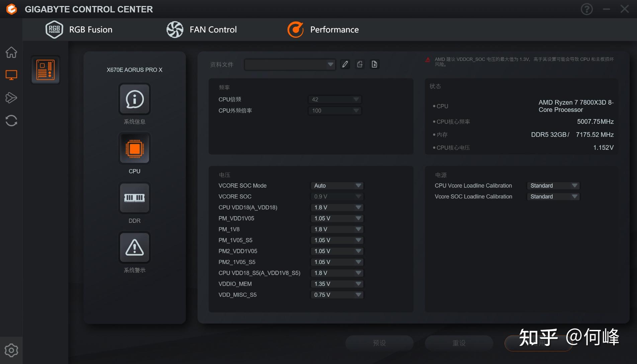Open the VCORE SOC voltage dropdown
The width and height of the screenshot is (637, 364).
pyautogui.click(x=337, y=196)
